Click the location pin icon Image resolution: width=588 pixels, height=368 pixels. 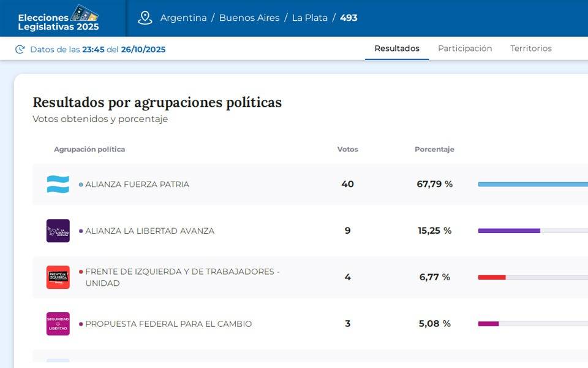tap(145, 18)
